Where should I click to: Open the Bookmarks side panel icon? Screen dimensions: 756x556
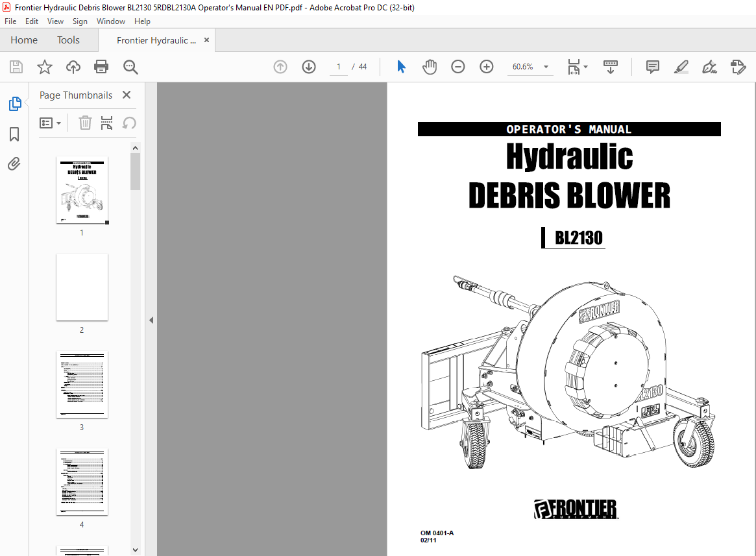14,134
